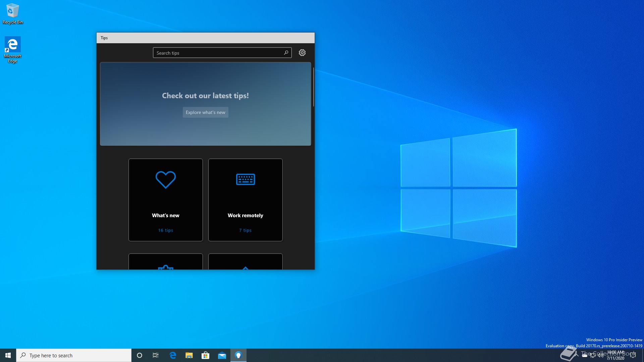Click the '7 tips' label
The image size is (644, 362).
246,230
